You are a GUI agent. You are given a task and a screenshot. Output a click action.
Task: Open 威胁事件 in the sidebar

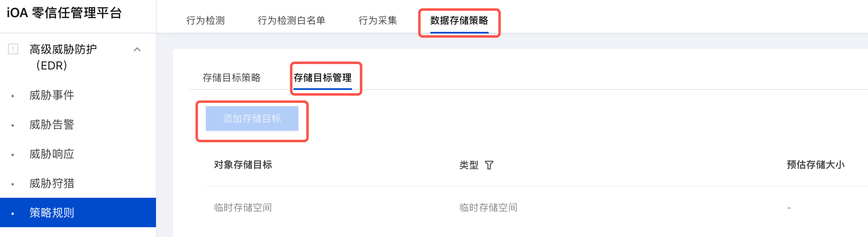click(52, 95)
